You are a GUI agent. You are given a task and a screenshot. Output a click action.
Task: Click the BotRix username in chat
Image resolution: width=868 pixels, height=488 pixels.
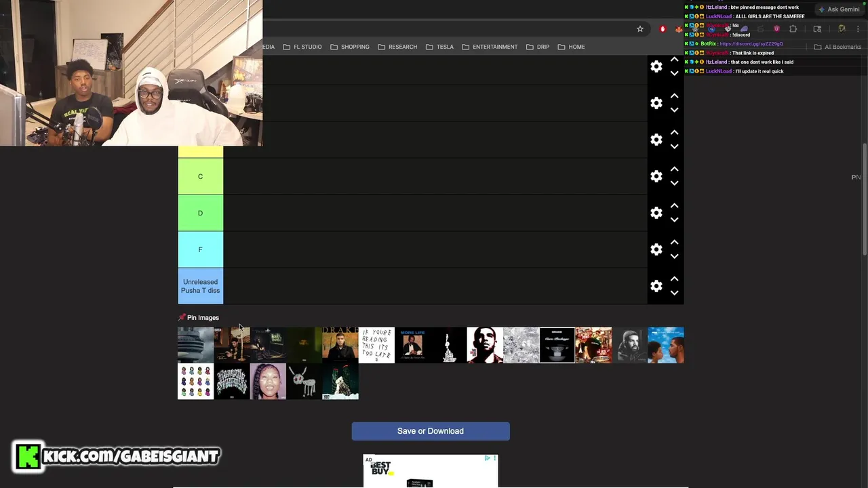(708, 44)
